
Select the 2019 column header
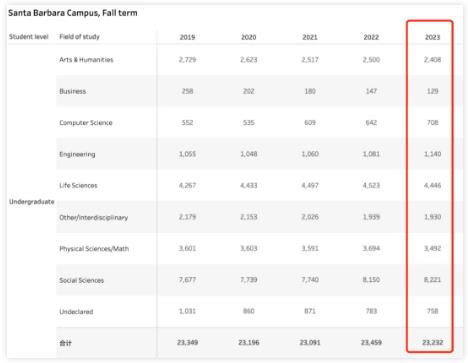(x=187, y=37)
